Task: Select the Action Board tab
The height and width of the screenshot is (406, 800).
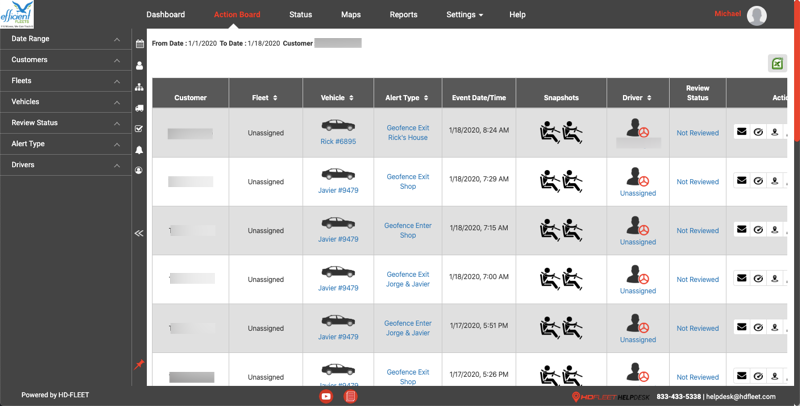Action: pos(237,14)
